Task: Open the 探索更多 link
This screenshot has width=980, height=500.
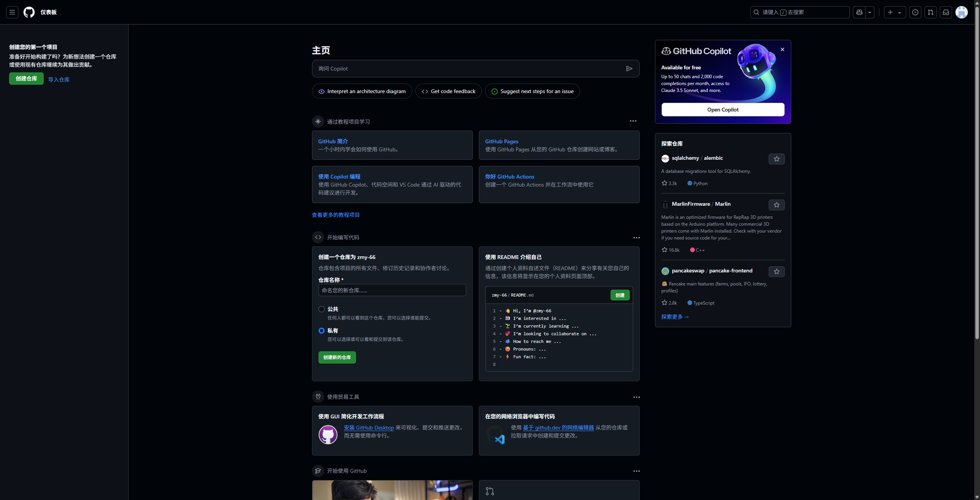Action: [675, 317]
